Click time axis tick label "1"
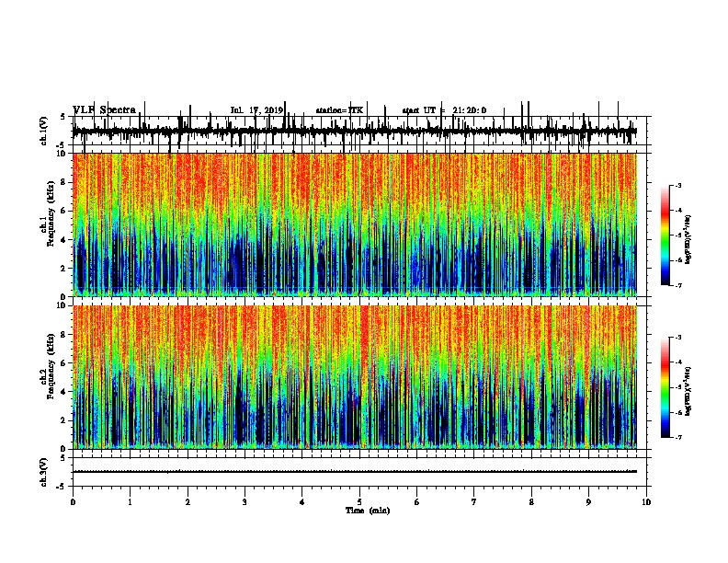 [x=131, y=502]
